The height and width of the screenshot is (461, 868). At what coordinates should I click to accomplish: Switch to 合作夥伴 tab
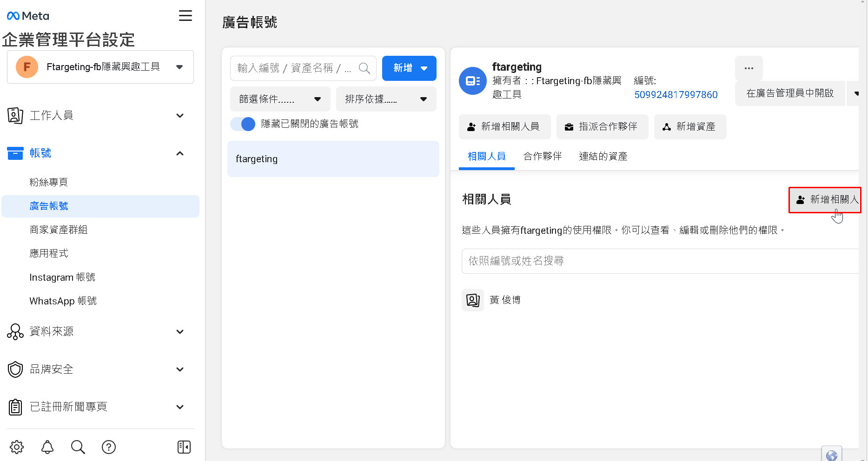[x=543, y=157]
